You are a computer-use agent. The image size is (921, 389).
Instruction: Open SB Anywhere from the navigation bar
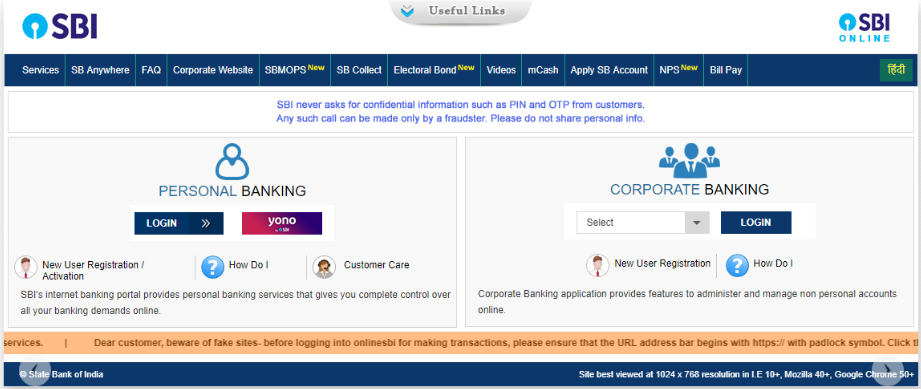coord(100,70)
